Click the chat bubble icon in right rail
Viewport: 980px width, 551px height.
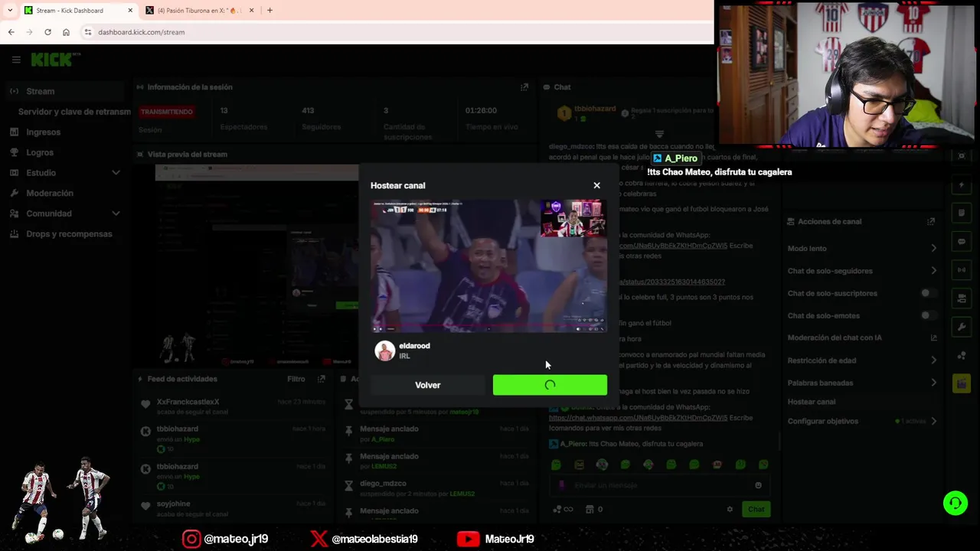[x=962, y=241]
